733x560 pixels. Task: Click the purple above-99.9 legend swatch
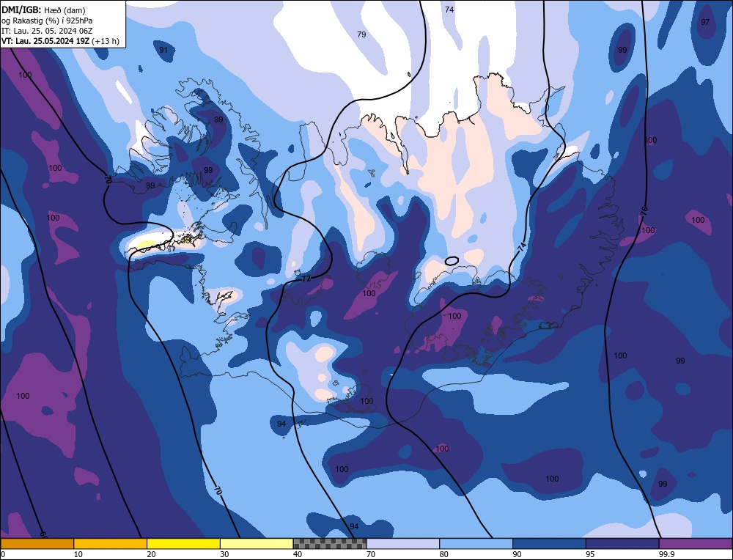(x=696, y=543)
